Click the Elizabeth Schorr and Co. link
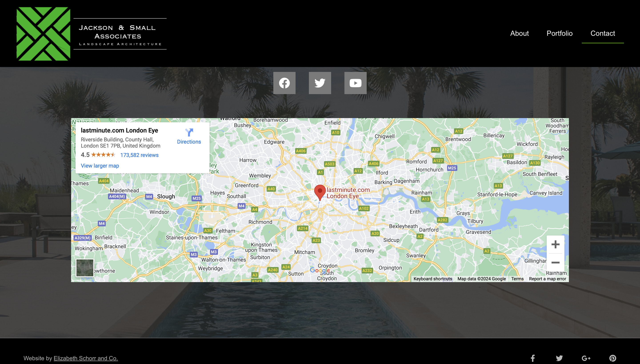 (x=85, y=358)
